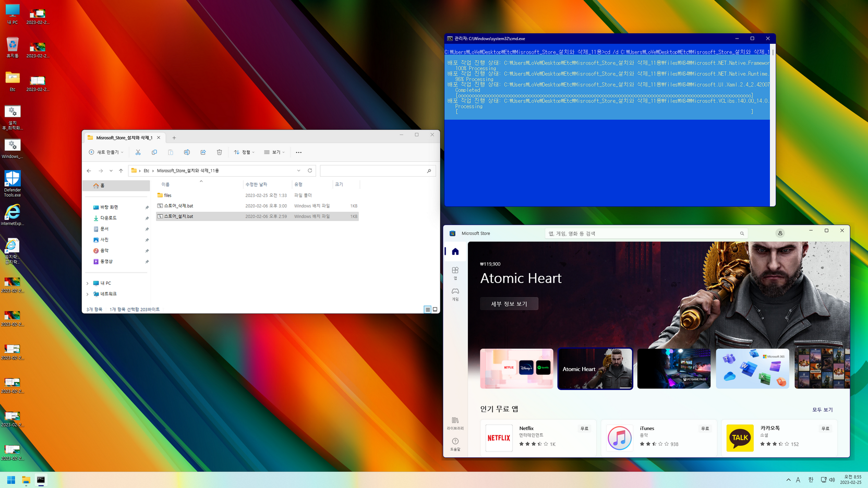Select 스토어_설치.bat file row
868x488 pixels.
257,216
